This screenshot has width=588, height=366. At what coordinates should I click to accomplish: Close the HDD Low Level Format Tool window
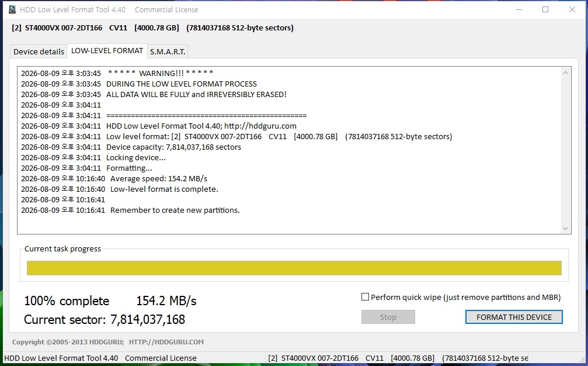coord(572,9)
